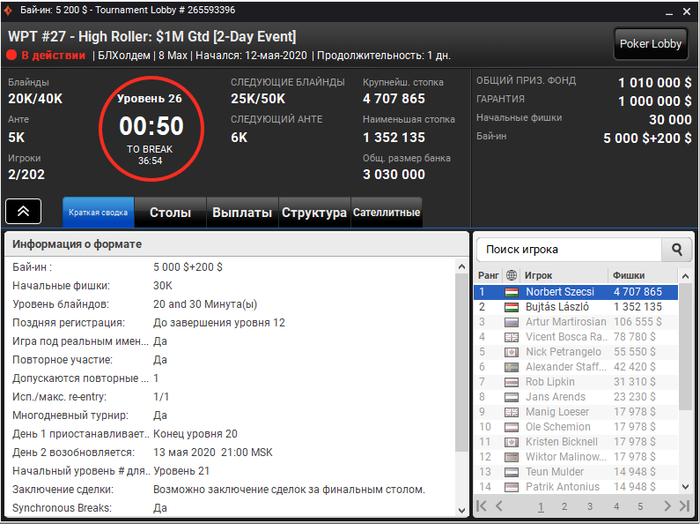
Task: Sort players by Игрок column
Action: point(563,275)
